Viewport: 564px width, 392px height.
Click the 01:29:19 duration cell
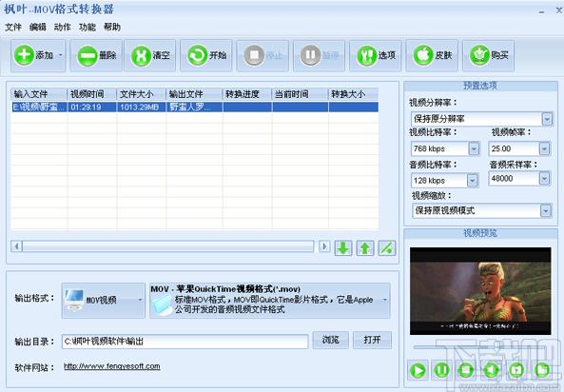(x=92, y=107)
